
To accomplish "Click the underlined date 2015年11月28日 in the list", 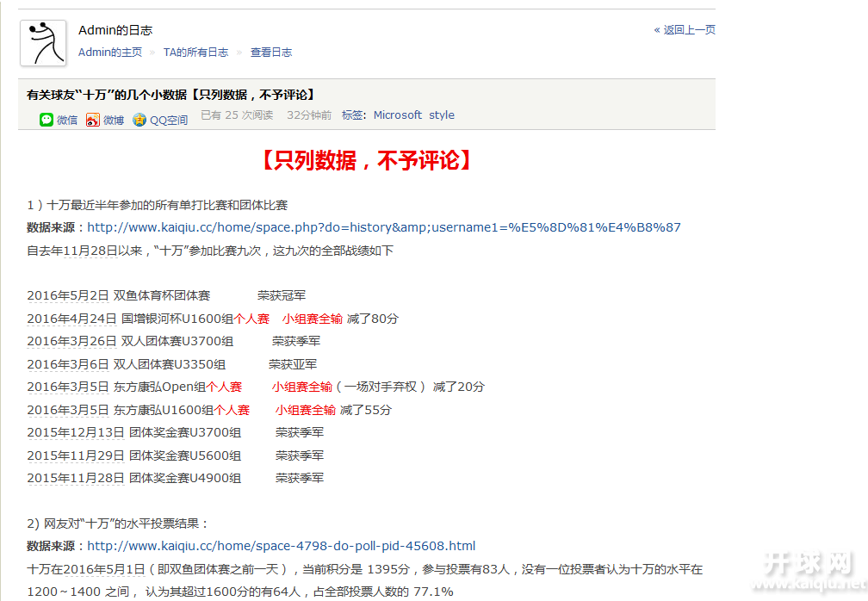I will coord(75,478).
